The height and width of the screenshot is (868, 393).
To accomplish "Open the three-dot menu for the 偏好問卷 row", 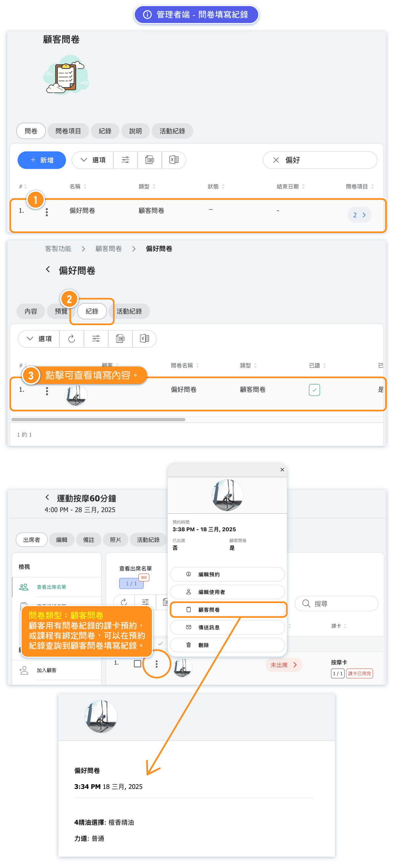I will point(47,212).
